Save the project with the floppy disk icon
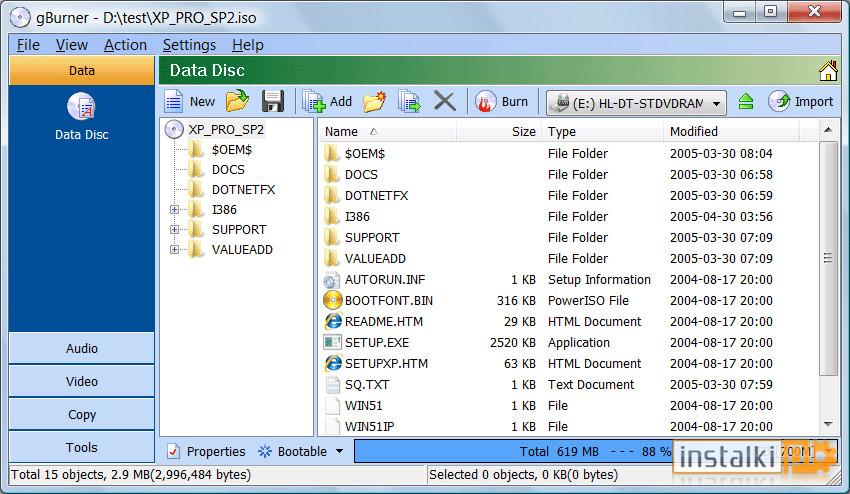Screen dimensions: 850x494 pos(273,101)
